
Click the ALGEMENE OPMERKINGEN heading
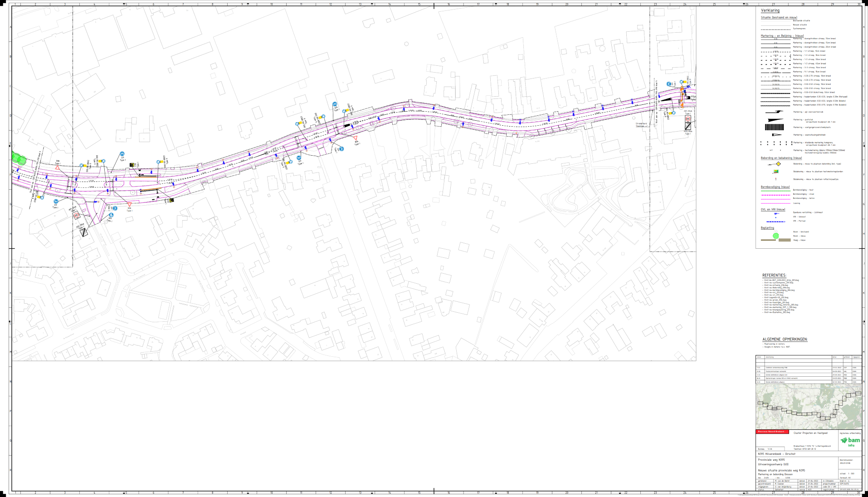click(x=785, y=340)
